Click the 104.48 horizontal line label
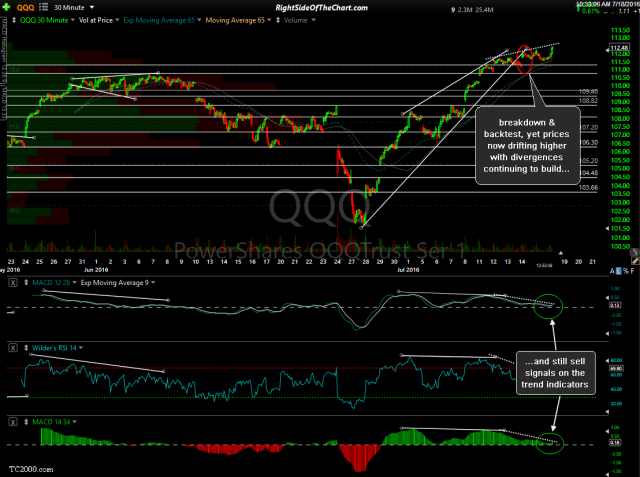This screenshot has width=640, height=477. (588, 173)
